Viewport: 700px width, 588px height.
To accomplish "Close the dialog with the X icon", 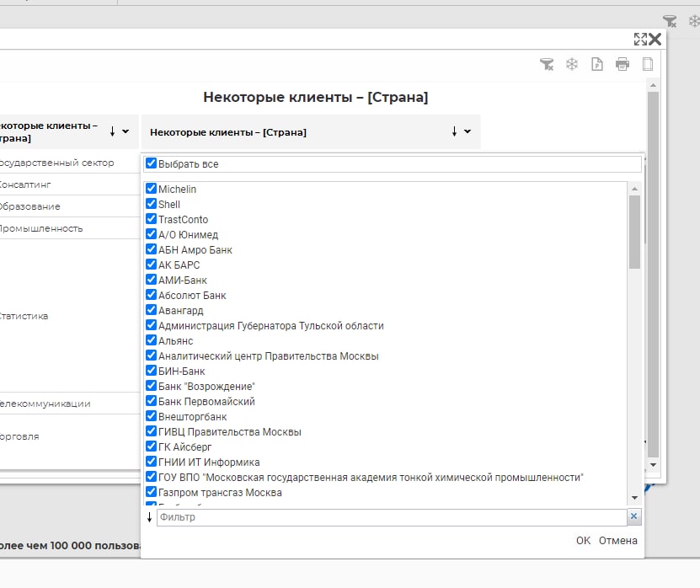I will (x=655, y=40).
